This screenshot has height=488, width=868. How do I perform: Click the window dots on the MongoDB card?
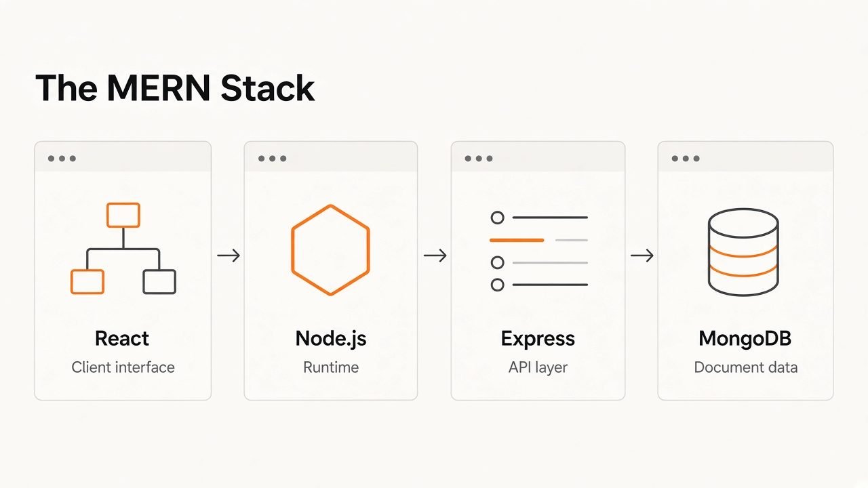(x=686, y=159)
